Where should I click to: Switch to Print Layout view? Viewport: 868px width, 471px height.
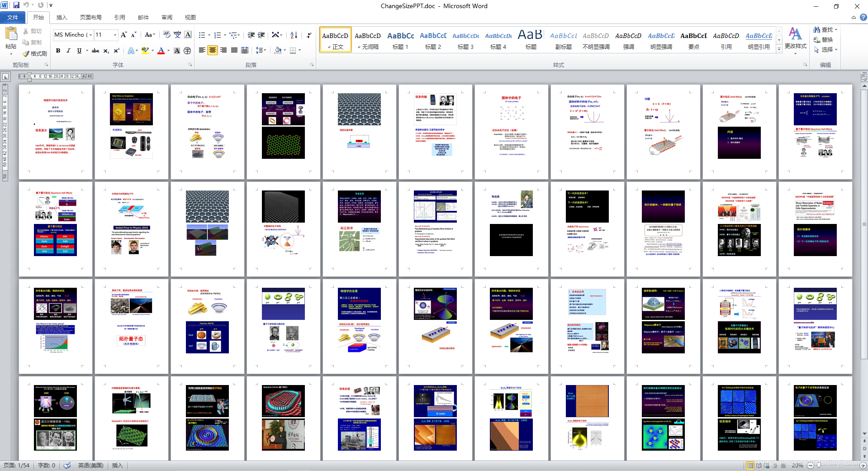tap(750, 466)
